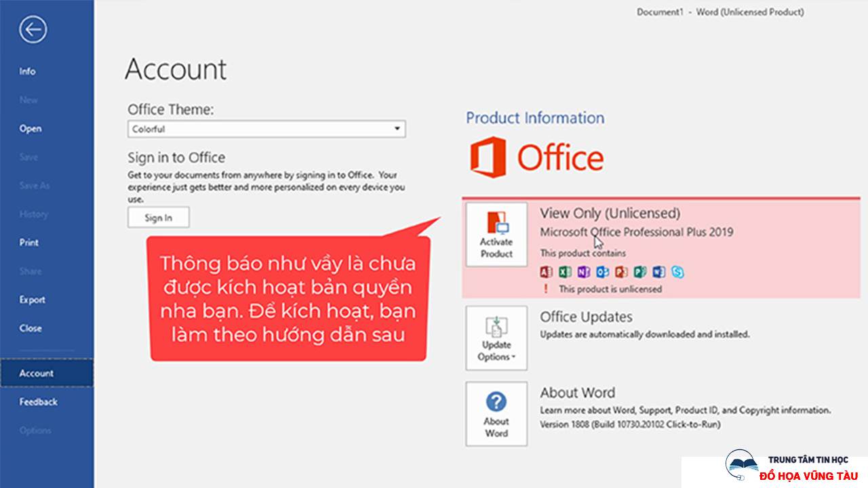The width and height of the screenshot is (868, 488).
Task: Click the 'Version 1808' build text
Action: (630, 424)
